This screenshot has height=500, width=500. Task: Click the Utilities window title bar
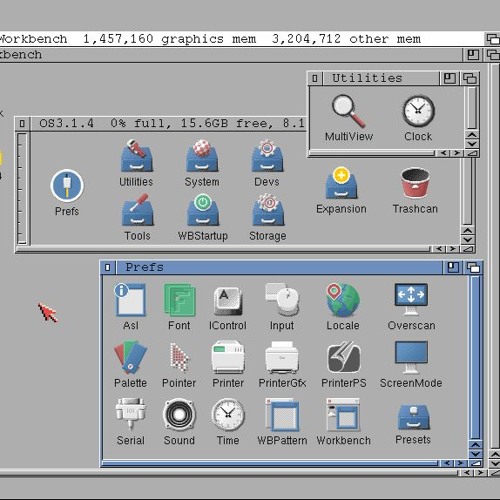pos(381,79)
